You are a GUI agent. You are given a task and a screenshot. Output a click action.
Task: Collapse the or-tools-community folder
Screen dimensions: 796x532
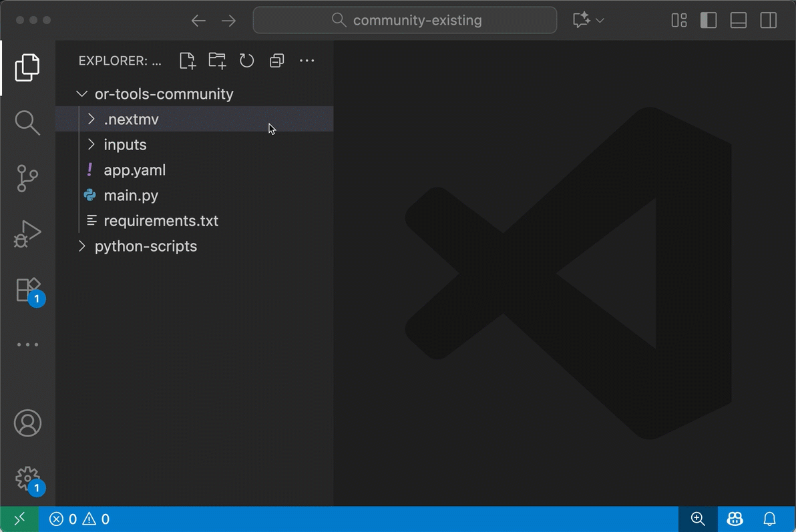pyautogui.click(x=194, y=94)
